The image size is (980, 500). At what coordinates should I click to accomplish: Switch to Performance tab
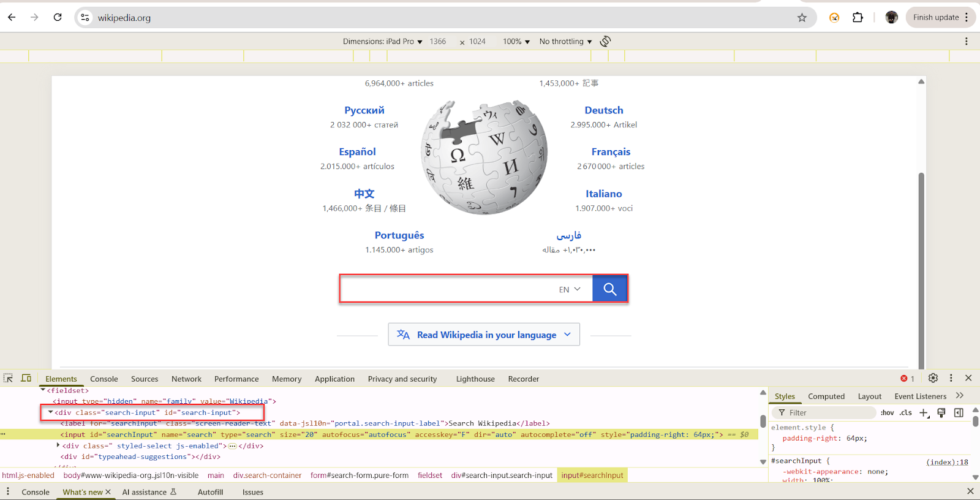(236, 379)
